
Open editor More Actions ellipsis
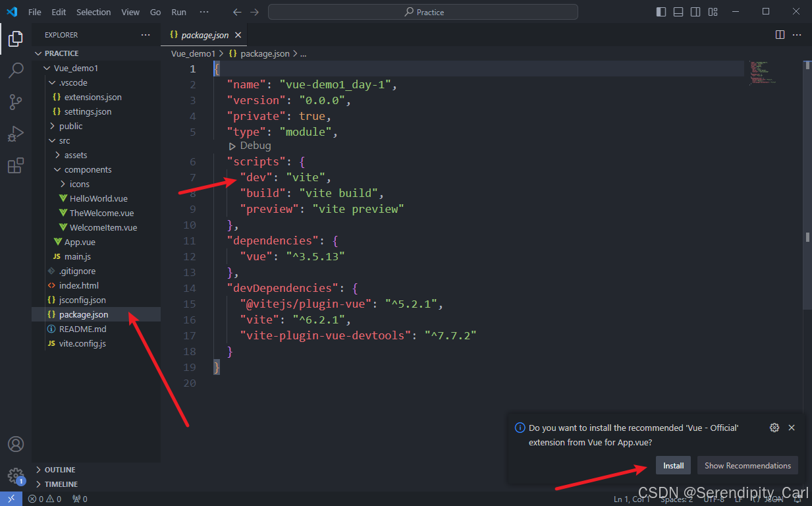point(797,35)
